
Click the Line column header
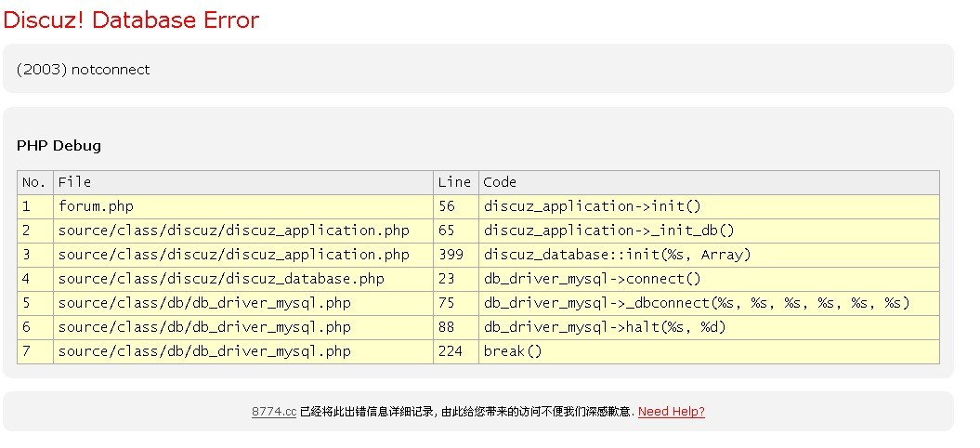tap(455, 183)
